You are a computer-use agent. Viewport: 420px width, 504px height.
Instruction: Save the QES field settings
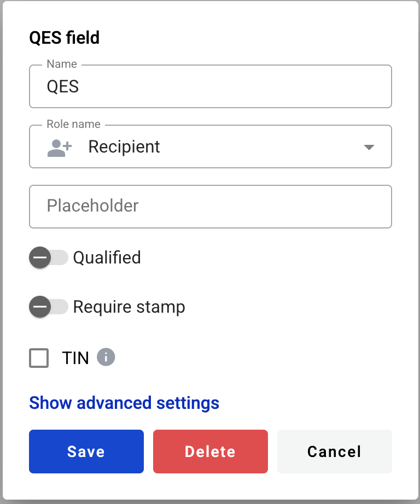click(x=86, y=451)
